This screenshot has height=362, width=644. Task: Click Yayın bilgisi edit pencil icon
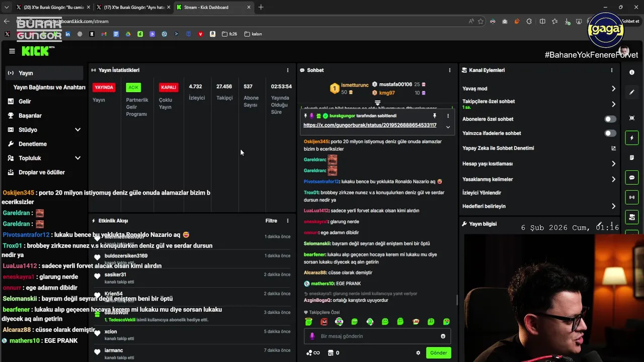pos(600,224)
